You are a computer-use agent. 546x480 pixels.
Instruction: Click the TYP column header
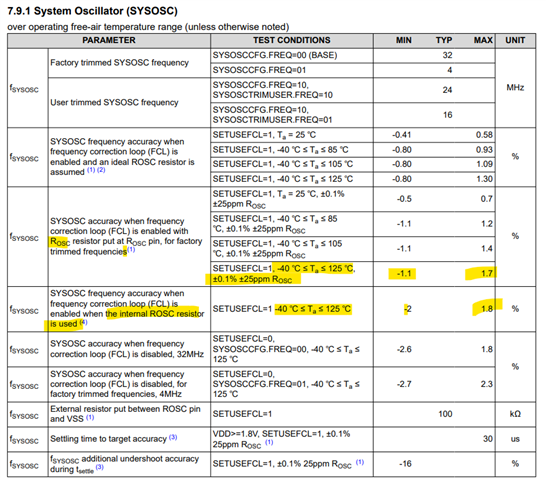point(444,40)
